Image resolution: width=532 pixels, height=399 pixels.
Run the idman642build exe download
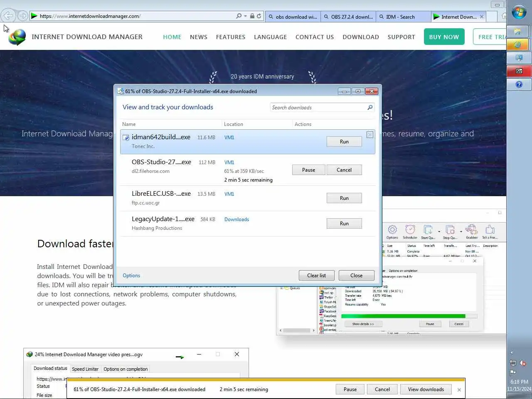click(x=344, y=142)
